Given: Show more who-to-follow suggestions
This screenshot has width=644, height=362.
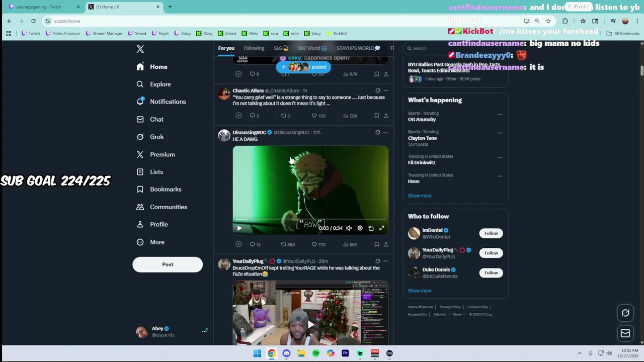Looking at the screenshot, I should point(420,291).
